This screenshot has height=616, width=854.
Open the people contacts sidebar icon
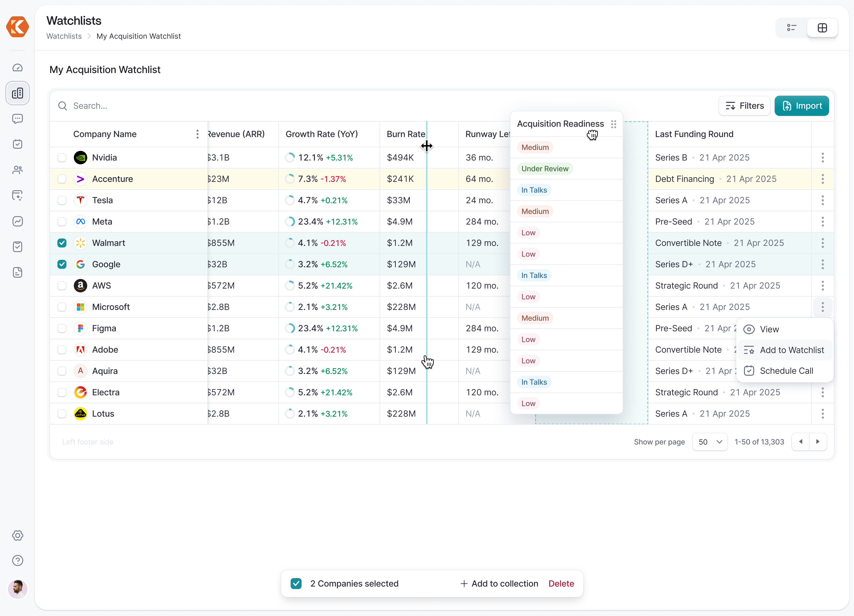click(x=17, y=170)
